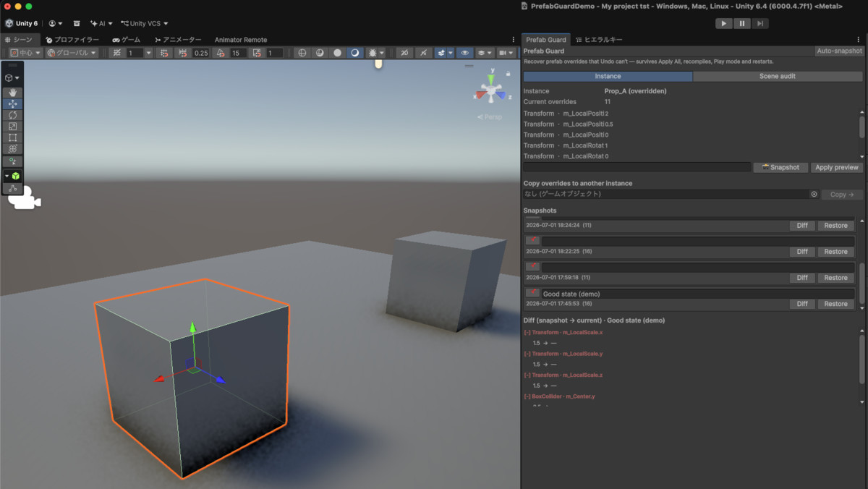Click the Apply preview button

pos(836,167)
